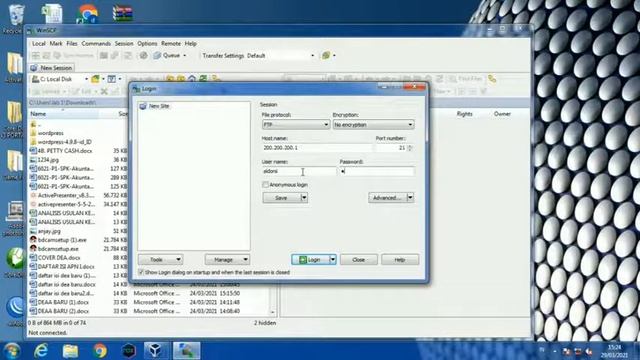Select 4B. PETTY CASH.docx file
640x360 pixels.
tap(65, 151)
